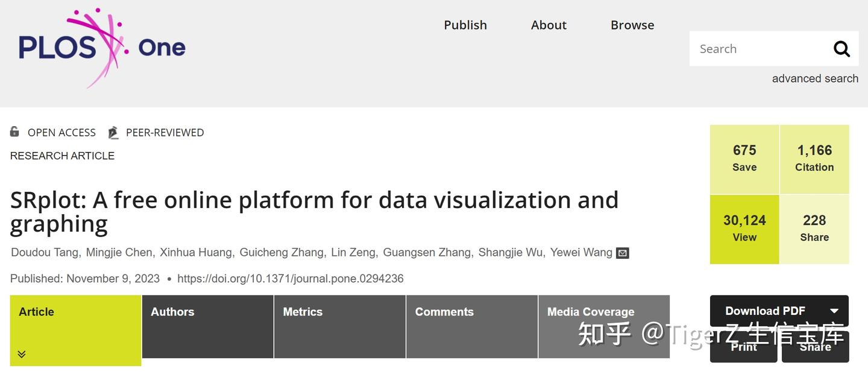Click the Print button
The height and width of the screenshot is (374, 868).
click(x=743, y=347)
